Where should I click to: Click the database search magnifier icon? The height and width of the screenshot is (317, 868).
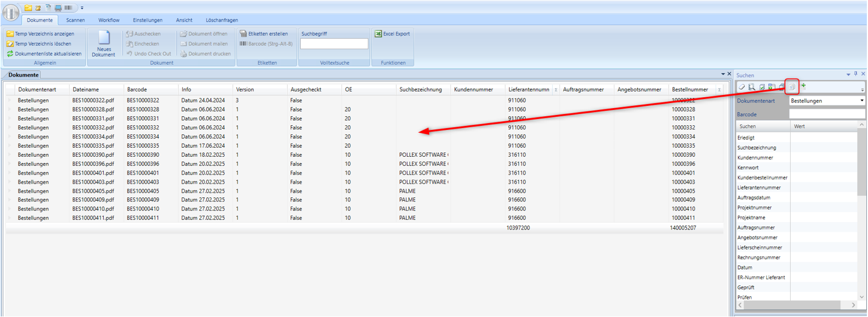pyautogui.click(x=751, y=87)
